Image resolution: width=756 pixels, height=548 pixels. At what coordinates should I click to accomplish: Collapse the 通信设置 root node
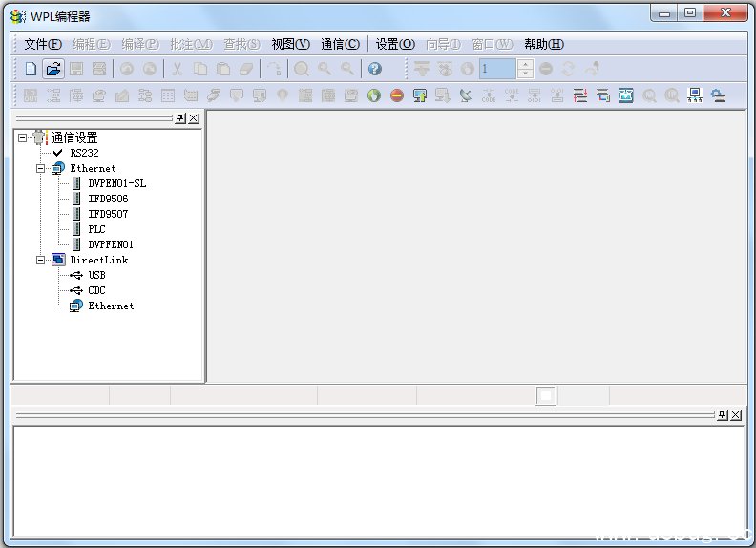pos(22,137)
